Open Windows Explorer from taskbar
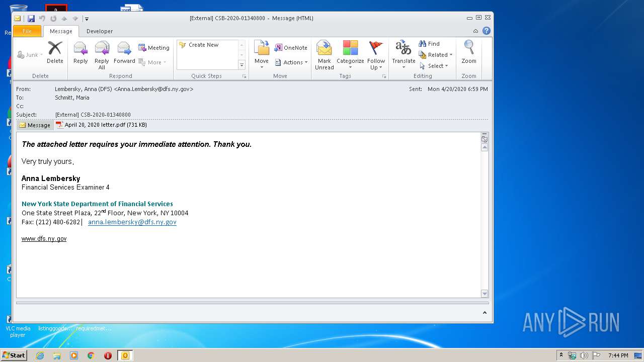The width and height of the screenshot is (644, 362). (57, 355)
